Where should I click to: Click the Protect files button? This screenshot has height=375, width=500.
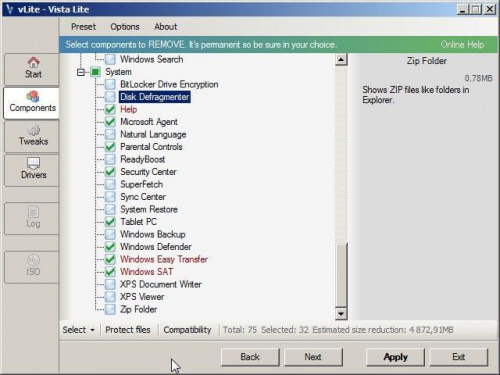coord(128,330)
